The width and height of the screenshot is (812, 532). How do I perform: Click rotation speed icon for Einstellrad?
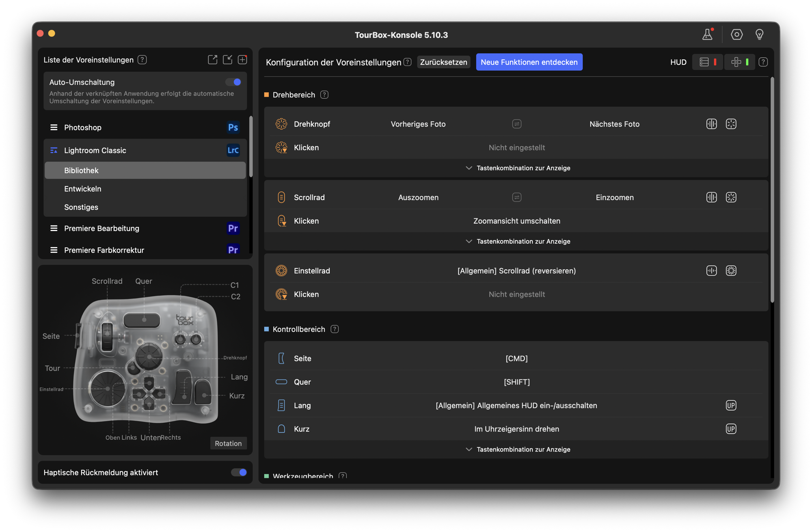731,271
